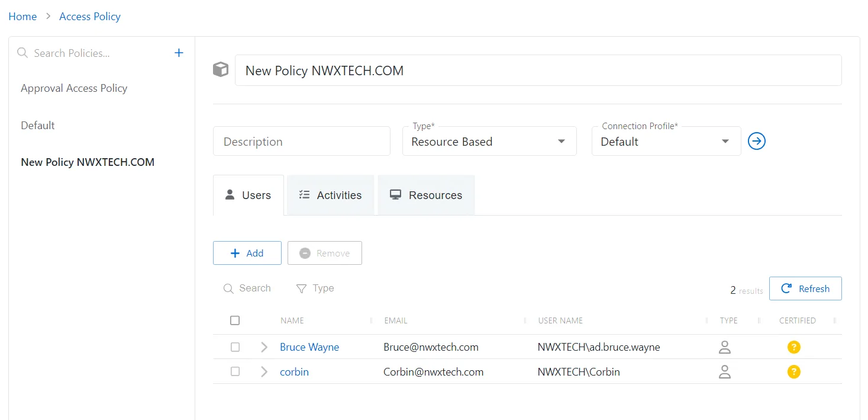Open the Type dropdown showing Resource Based
Image resolution: width=868 pixels, height=420 pixels.
[489, 141]
